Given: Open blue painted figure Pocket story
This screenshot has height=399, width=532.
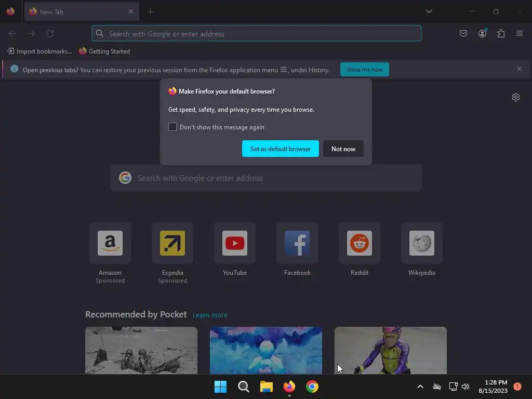Looking at the screenshot, I should (266, 351).
